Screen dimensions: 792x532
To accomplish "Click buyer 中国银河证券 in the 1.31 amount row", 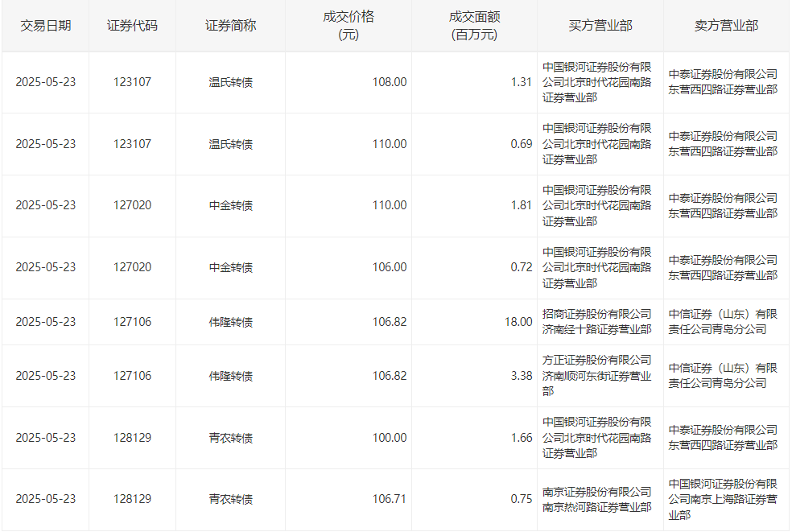I will [x=597, y=82].
